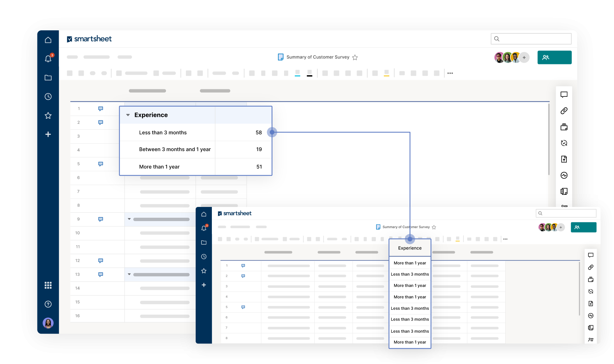Go to the Home screen
The height and width of the screenshot is (364, 614).
tap(48, 39)
